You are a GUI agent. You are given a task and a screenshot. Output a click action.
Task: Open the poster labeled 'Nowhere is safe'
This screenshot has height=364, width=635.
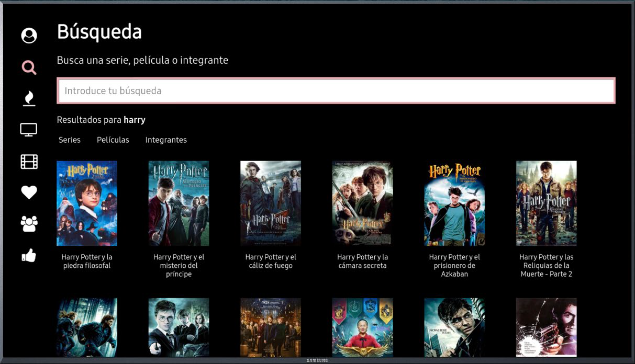click(x=454, y=327)
